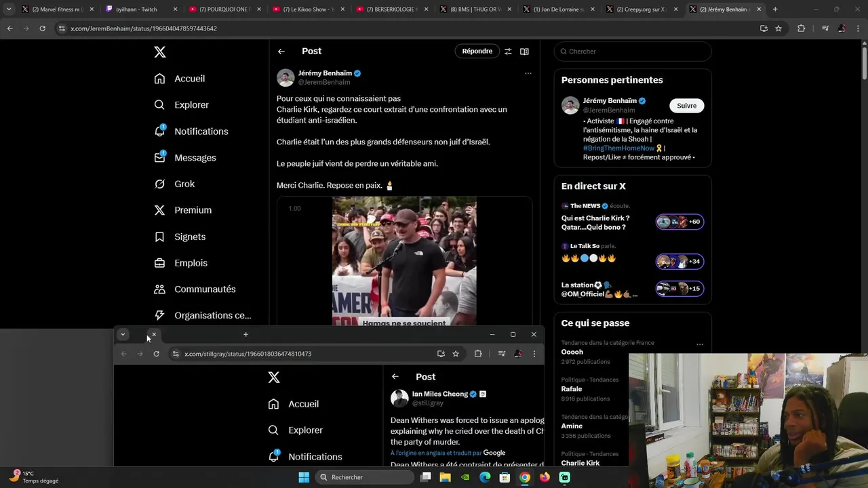Image resolution: width=868 pixels, height=488 pixels.
Task: Go to Premium in the sidebar
Action: coord(183,210)
